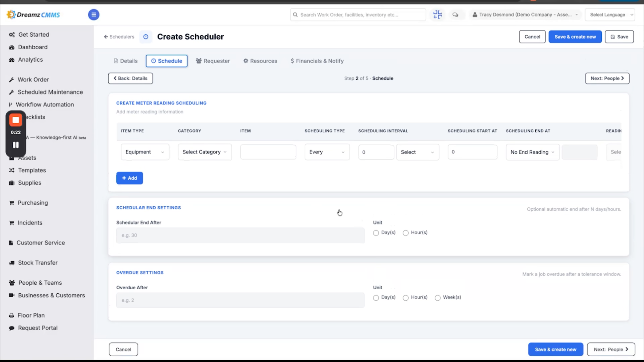
Task: Click the Get Started gears icon
Action: tap(12, 35)
